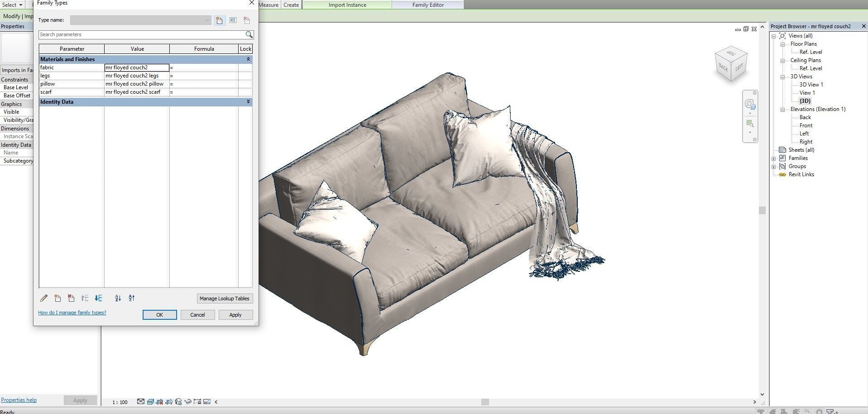Click the Rename Type icon
Screen dimensions: 868x414
coord(233,20)
